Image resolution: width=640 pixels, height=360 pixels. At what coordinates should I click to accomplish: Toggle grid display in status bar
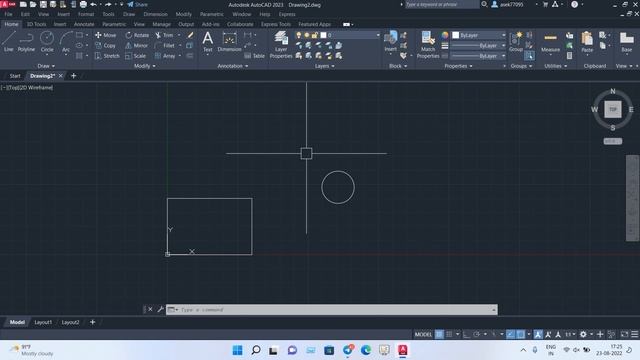pyautogui.click(x=439, y=334)
